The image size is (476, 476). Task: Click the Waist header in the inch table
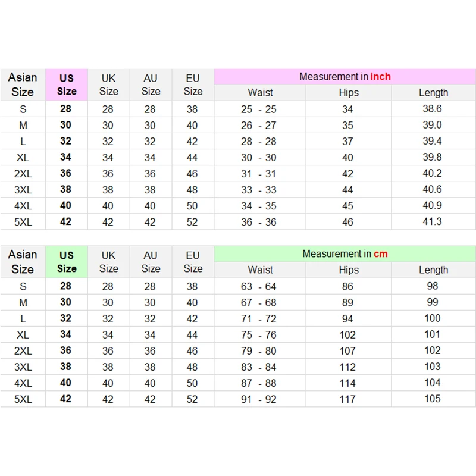click(x=260, y=93)
